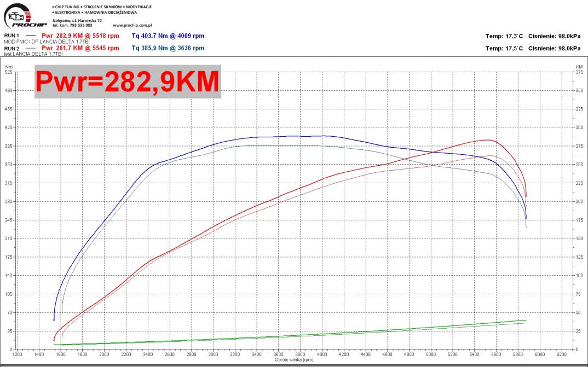The width and height of the screenshot is (588, 367).
Task: Click the 2000 tick on the rpm axis
Action: point(104,354)
